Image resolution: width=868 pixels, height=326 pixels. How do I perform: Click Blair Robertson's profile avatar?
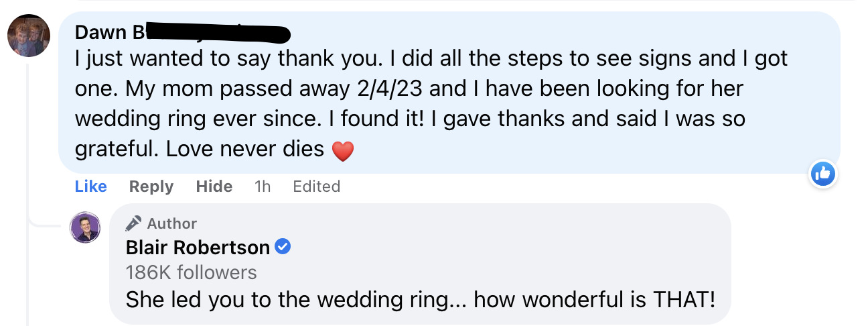(x=86, y=227)
